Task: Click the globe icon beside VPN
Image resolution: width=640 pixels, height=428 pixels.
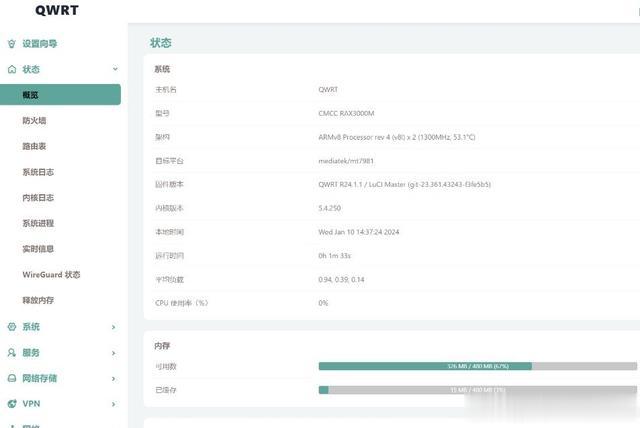Action: click(x=12, y=404)
